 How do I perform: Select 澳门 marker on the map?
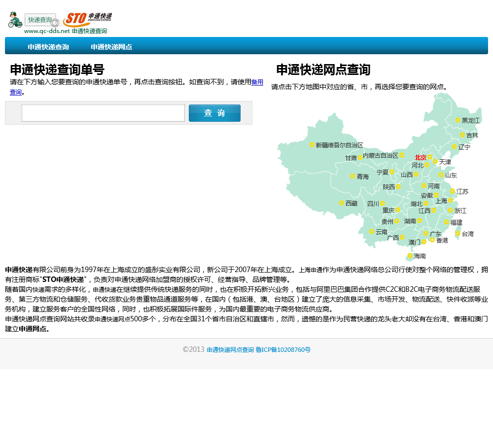pyautogui.click(x=424, y=242)
